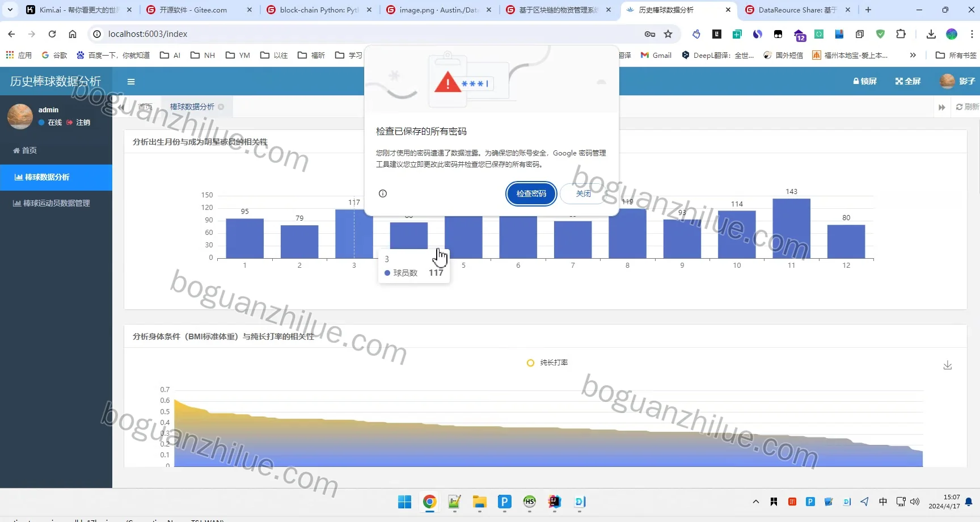Image resolution: width=980 pixels, height=522 pixels.
Task: Toggle the 纯长打率 legend item
Action: point(547,363)
